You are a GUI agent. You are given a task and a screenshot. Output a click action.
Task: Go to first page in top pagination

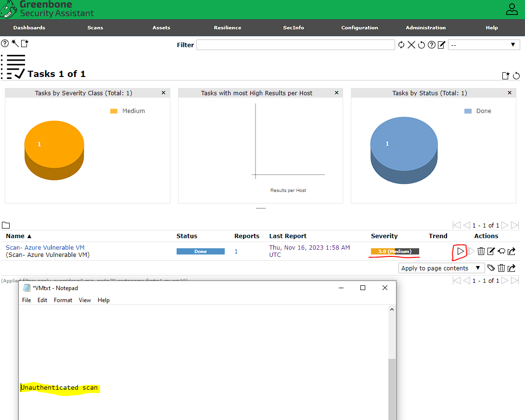[456, 225]
